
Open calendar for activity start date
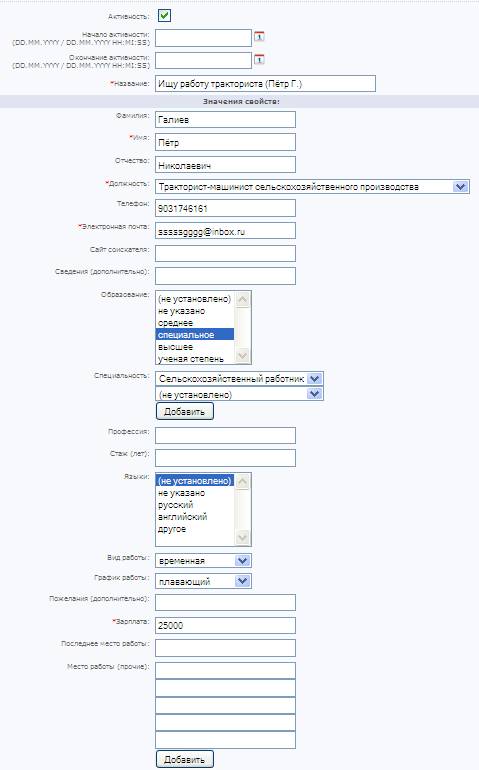pos(259,36)
